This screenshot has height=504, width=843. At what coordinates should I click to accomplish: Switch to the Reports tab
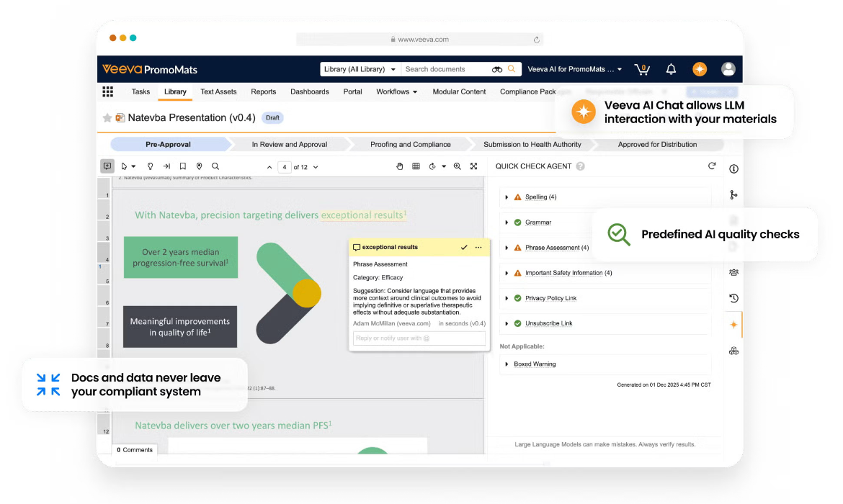[x=263, y=91]
